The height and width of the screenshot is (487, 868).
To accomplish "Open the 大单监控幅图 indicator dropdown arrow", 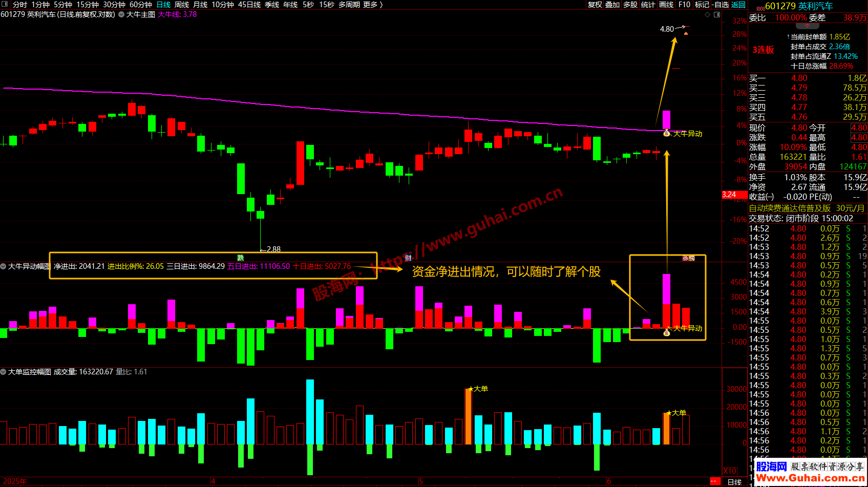I will coord(3,372).
